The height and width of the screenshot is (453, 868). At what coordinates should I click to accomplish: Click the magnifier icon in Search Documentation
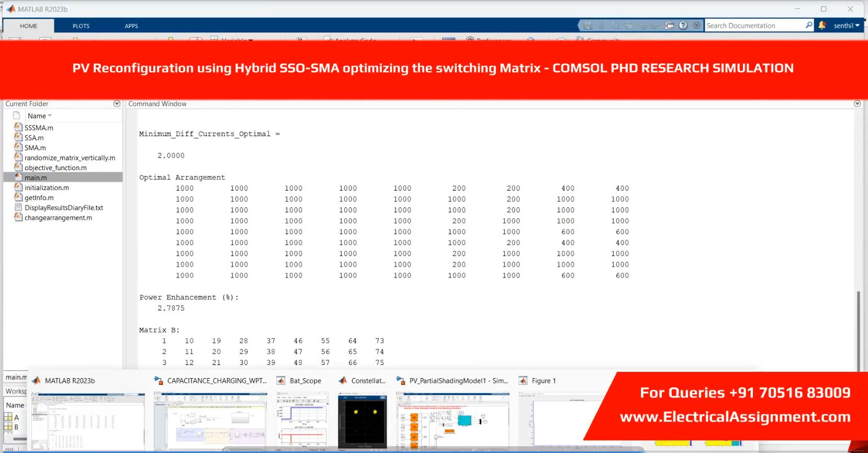click(x=808, y=25)
